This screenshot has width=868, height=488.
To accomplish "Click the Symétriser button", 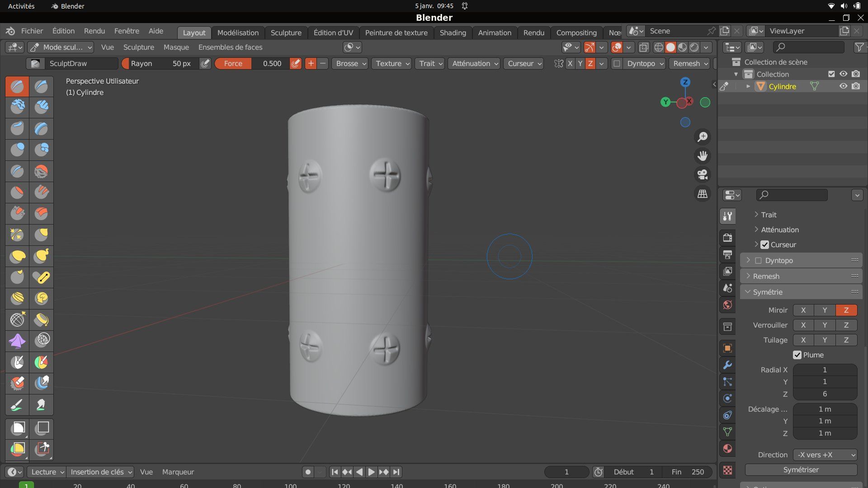I will pyautogui.click(x=801, y=470).
